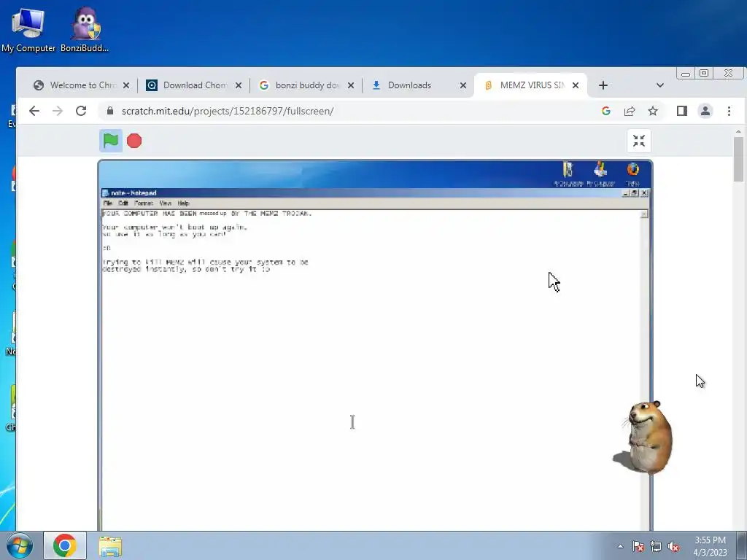Click the 'Trying to kill MEMZ' text line
Screen dimensions: 747x560
click(205, 262)
